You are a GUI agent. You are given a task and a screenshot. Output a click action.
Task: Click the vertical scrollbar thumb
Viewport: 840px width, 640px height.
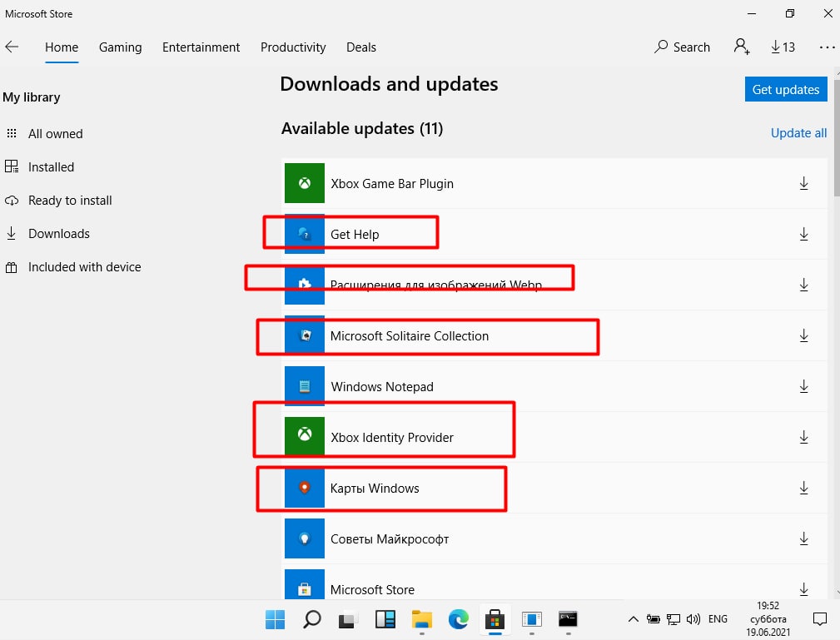(837, 136)
